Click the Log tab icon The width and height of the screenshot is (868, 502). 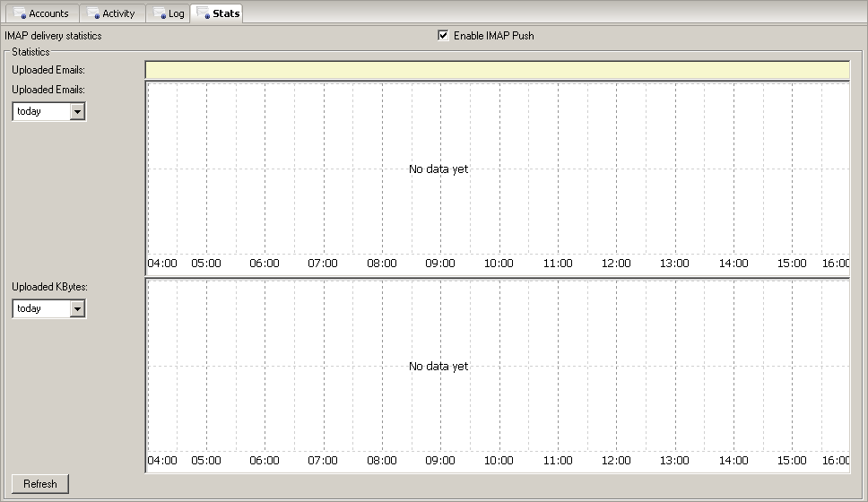pos(159,14)
